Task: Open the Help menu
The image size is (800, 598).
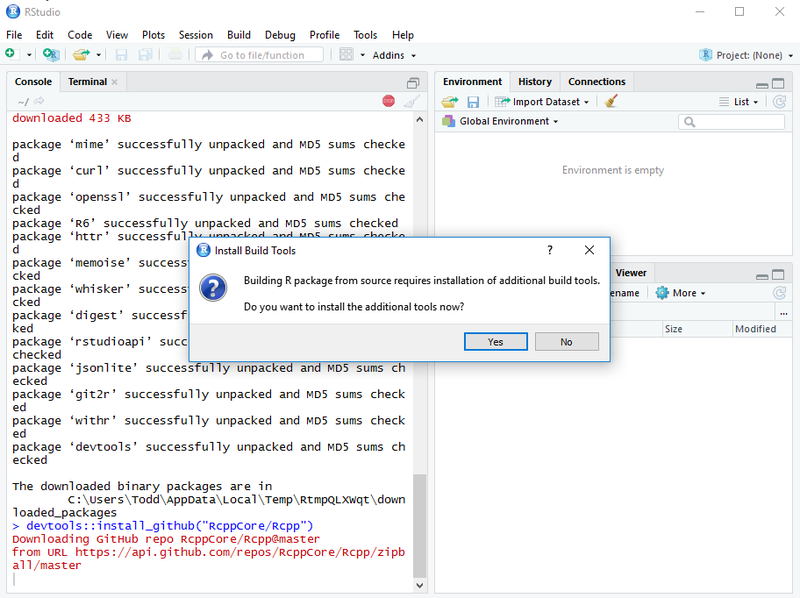Action: click(x=403, y=35)
